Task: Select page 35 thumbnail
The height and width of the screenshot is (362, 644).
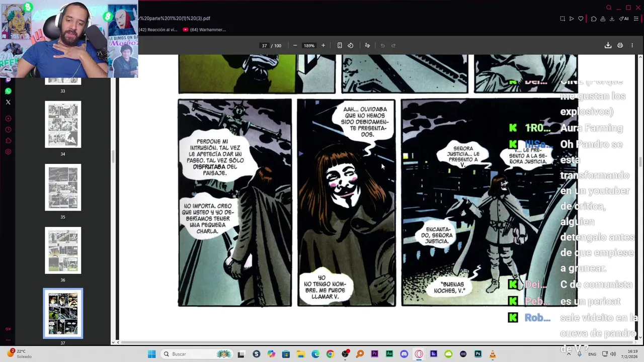Action: (x=63, y=187)
